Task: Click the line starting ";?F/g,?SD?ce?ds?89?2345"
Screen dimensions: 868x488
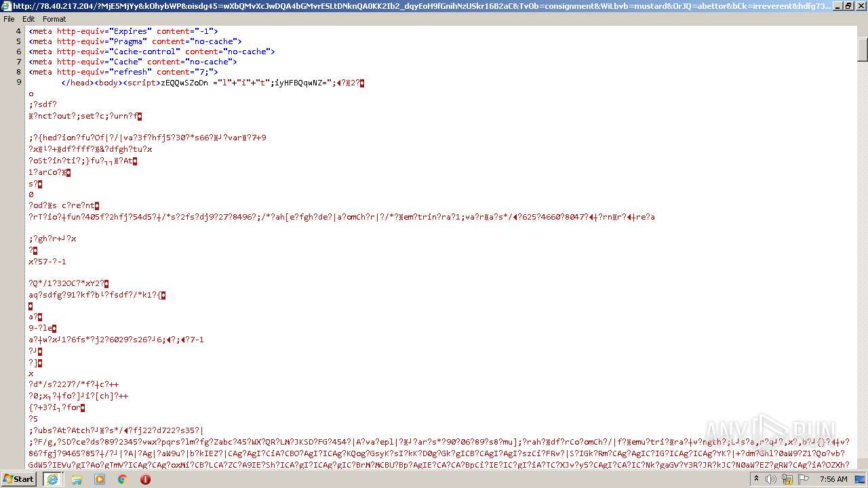Action: tap(439, 441)
